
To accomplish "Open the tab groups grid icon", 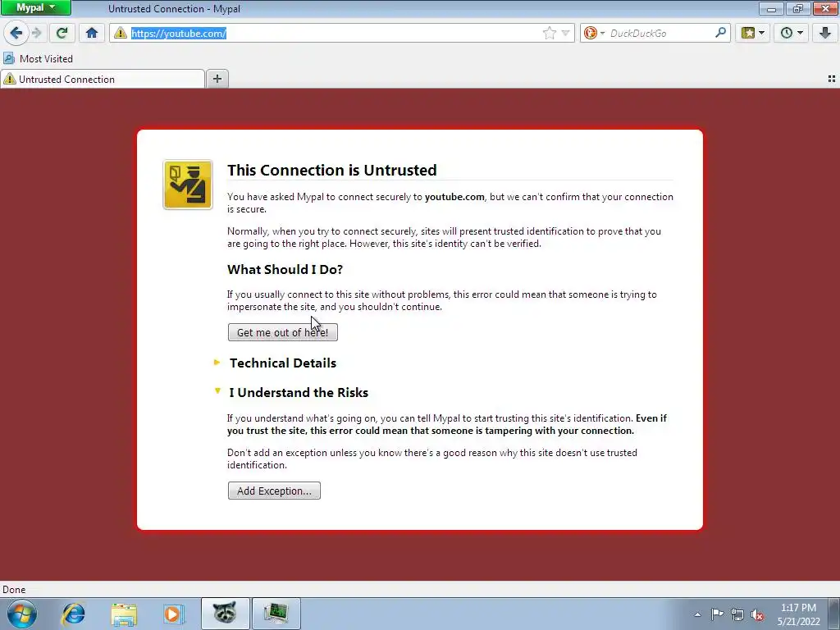I will (832, 79).
